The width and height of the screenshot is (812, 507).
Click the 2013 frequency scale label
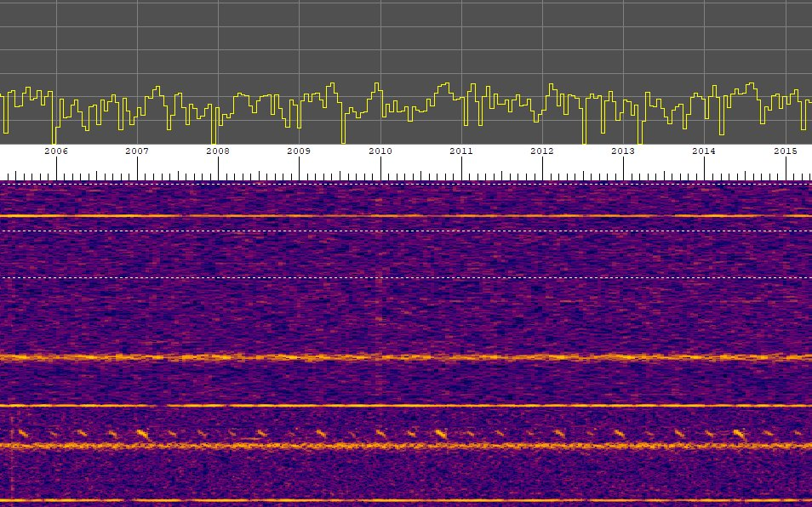(623, 151)
